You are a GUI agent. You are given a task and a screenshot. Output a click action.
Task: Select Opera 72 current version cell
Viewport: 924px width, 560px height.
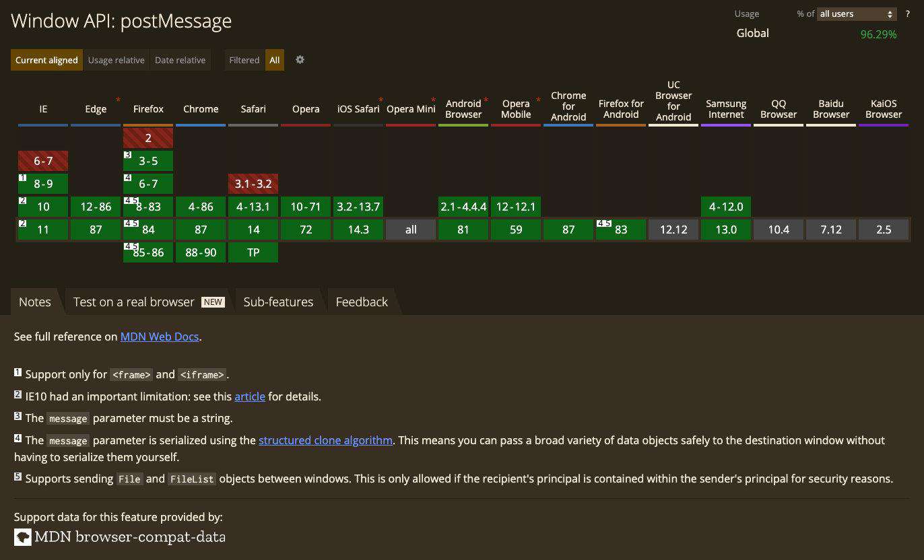306,230
